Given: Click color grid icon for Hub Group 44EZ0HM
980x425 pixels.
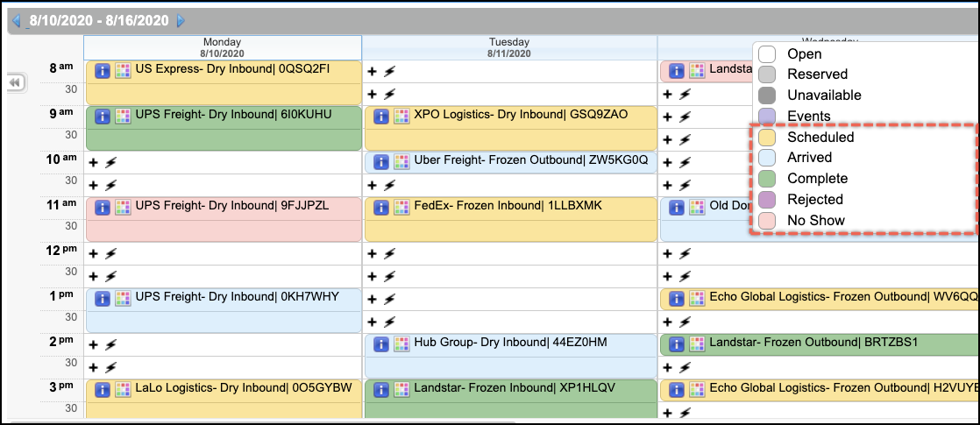Looking at the screenshot, I should click(x=401, y=344).
